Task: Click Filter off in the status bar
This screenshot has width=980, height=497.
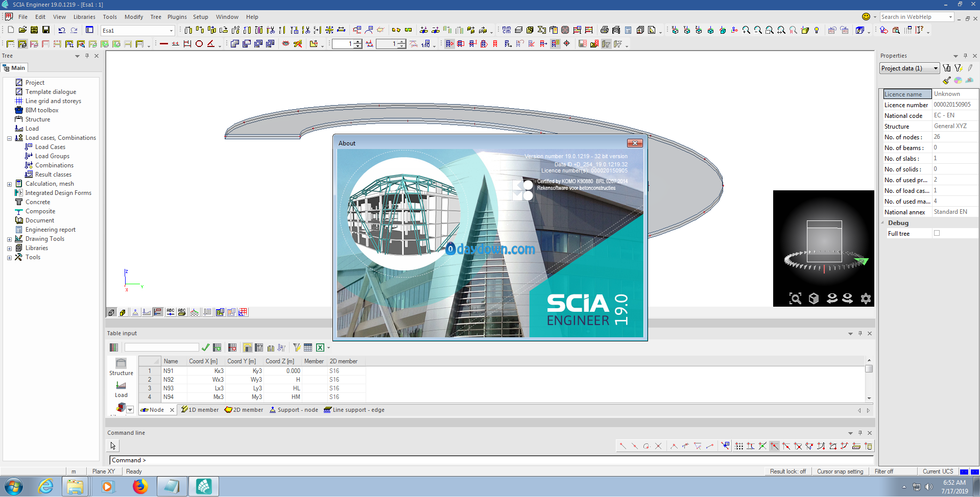Action: coord(884,471)
